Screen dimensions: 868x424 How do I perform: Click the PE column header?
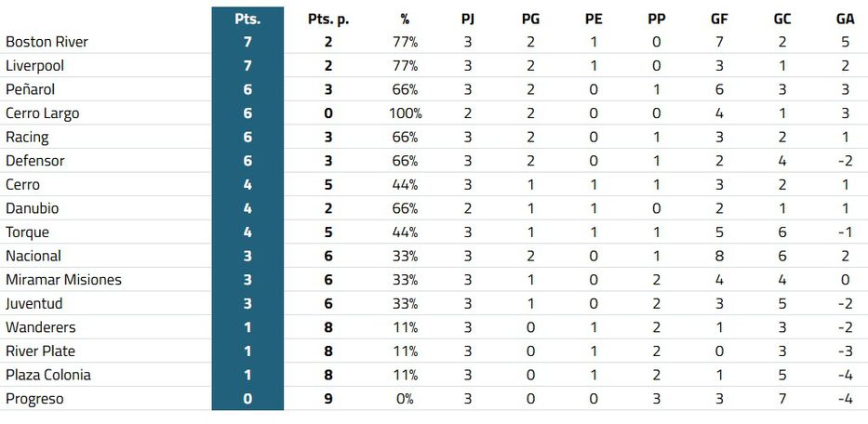coord(594,19)
